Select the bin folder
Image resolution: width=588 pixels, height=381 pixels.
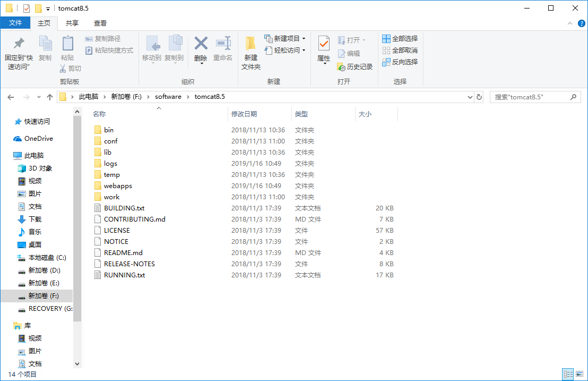point(104,130)
